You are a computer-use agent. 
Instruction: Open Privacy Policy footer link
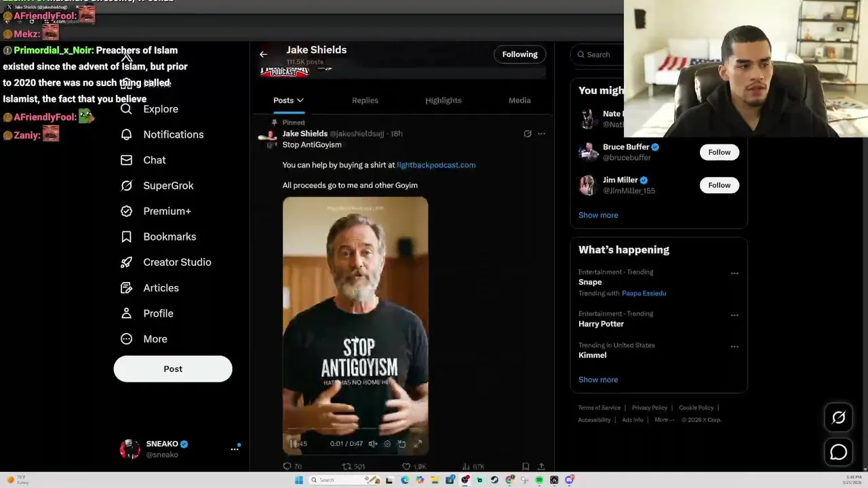click(x=650, y=407)
